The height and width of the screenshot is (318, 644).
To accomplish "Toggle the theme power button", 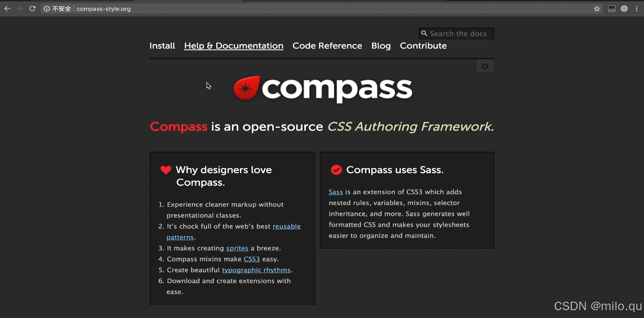I will [x=485, y=66].
